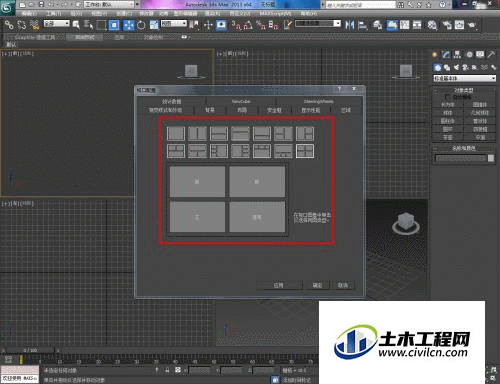The height and width of the screenshot is (384, 500).
Task: Switch to the SteeringWheels tab
Action: 318,101
